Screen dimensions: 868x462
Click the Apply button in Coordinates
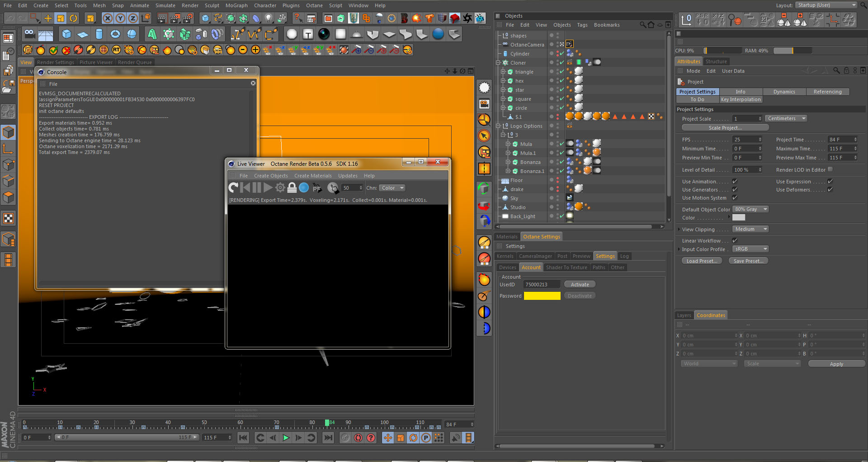[x=836, y=364]
